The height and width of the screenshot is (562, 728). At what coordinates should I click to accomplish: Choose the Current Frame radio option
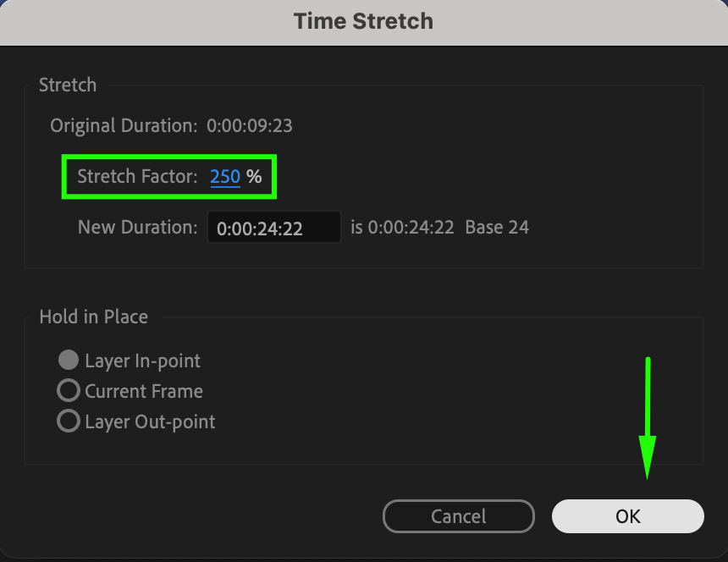(x=69, y=391)
